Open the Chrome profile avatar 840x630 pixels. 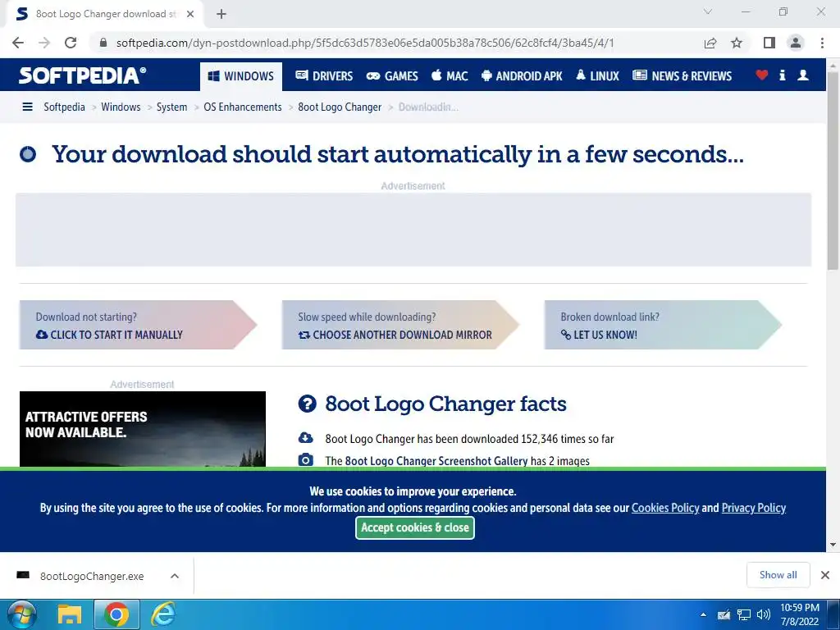click(796, 43)
